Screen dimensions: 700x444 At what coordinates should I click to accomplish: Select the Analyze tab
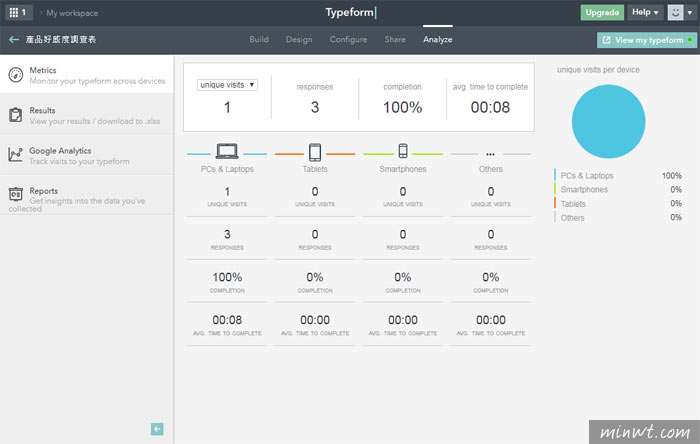(438, 39)
